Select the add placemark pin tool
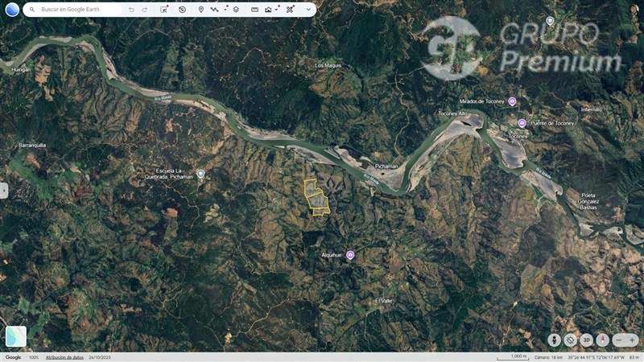The height and width of the screenshot is (362, 644). tap(200, 10)
